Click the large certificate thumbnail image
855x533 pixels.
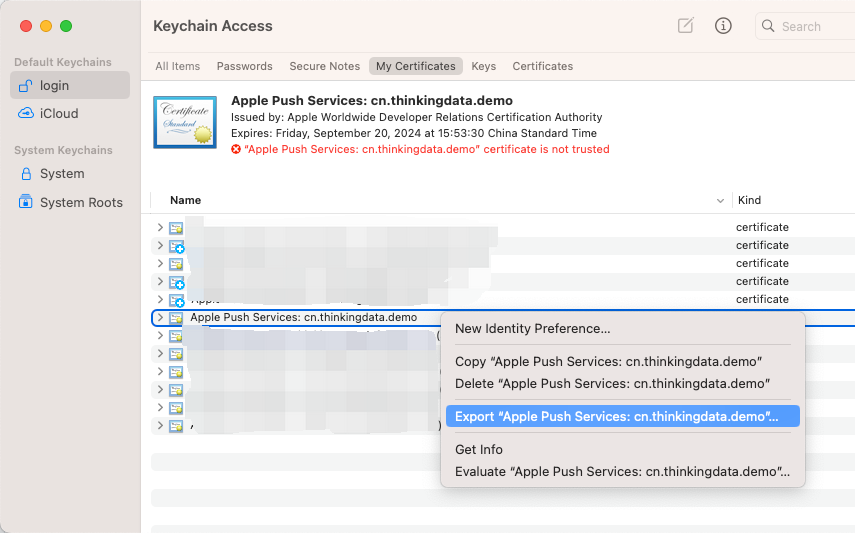(x=185, y=122)
